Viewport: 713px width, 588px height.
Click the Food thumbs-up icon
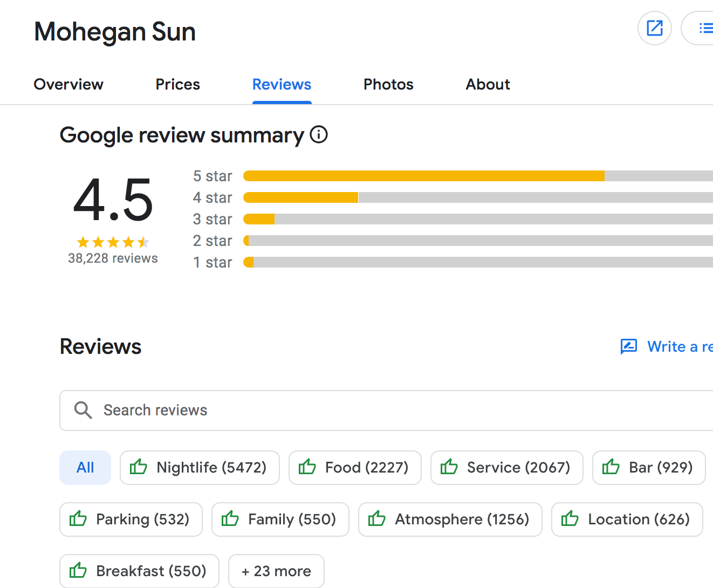click(307, 467)
